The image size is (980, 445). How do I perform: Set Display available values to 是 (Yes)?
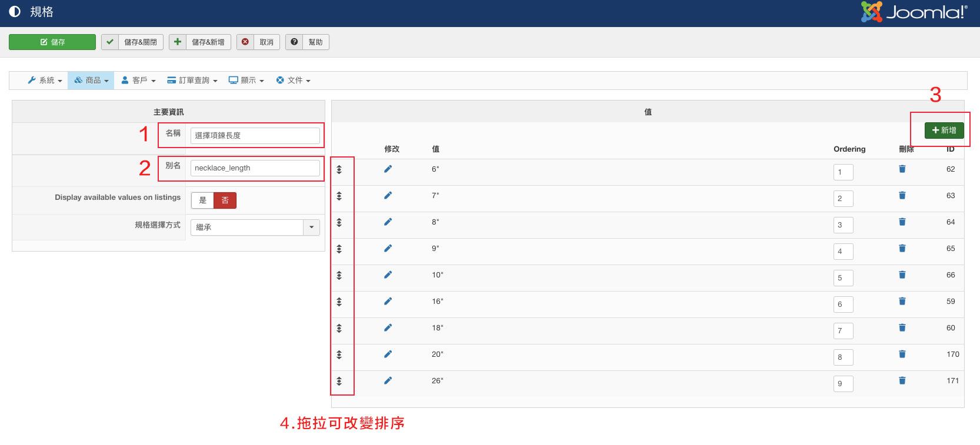[x=202, y=200]
